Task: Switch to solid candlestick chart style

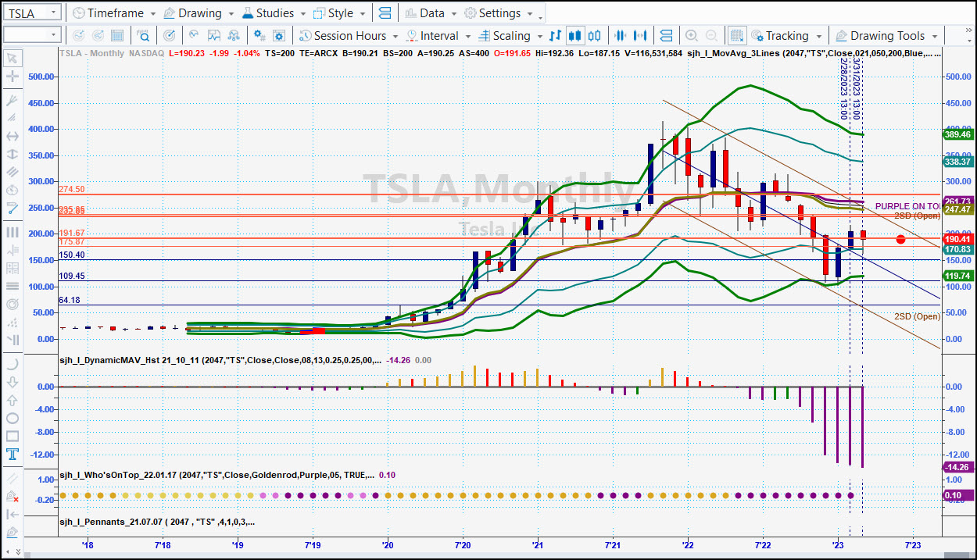Action: (575, 36)
